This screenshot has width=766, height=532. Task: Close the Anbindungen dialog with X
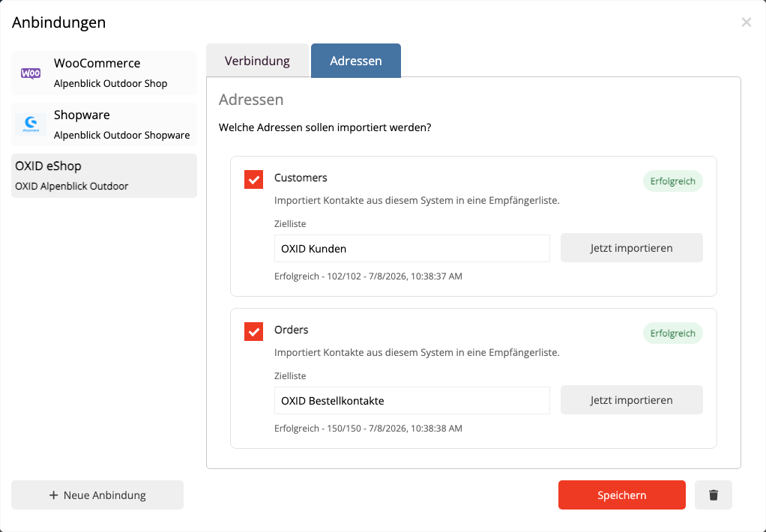746,22
